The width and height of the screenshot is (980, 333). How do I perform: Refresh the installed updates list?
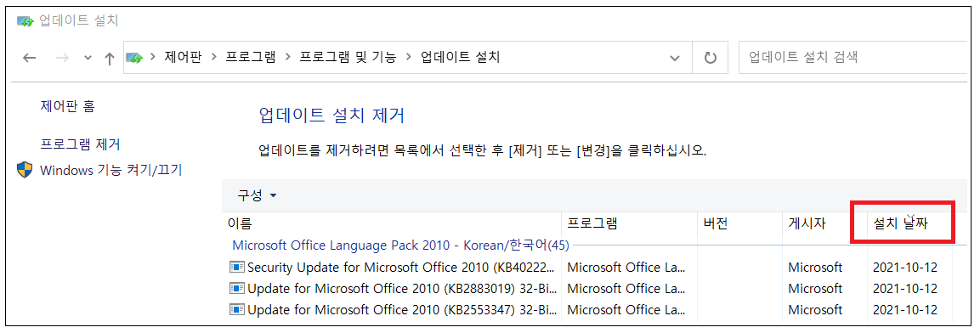point(710,58)
